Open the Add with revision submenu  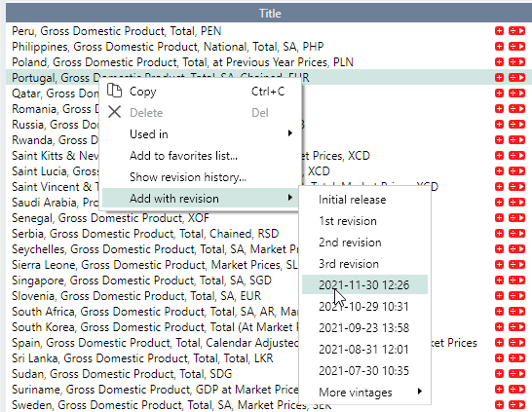coord(200,199)
